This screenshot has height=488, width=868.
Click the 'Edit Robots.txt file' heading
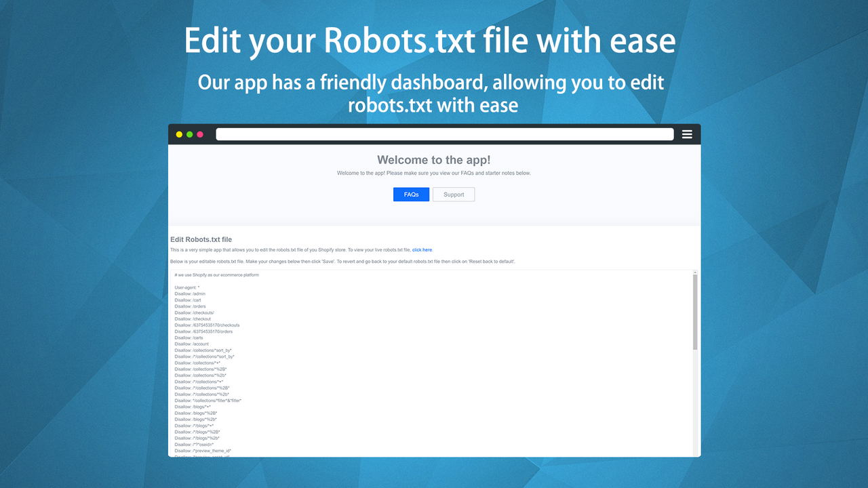point(201,239)
